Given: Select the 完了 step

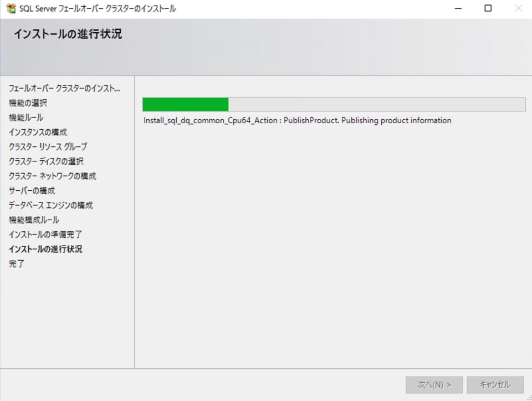Looking at the screenshot, I should pyautogui.click(x=16, y=263).
